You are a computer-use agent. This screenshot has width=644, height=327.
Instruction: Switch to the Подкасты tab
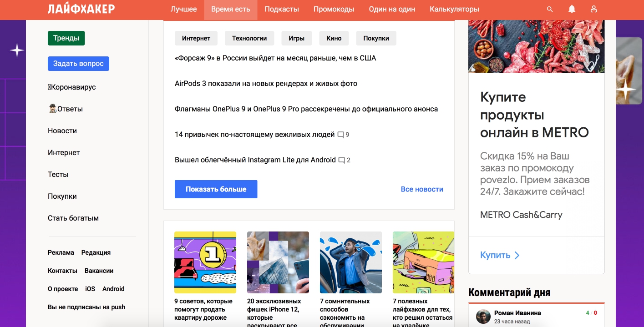tap(282, 9)
